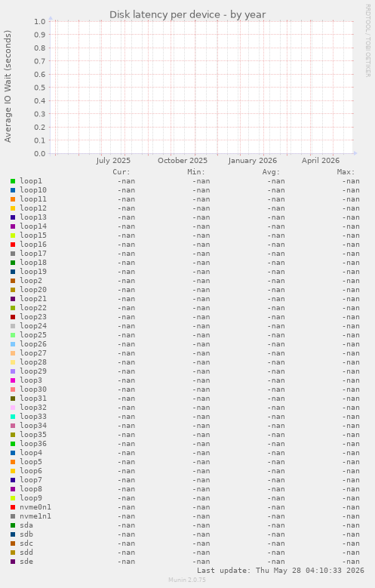Screen dimensions: 375x588
Task: Click the 'Munin 2.0.75' footer text
Action: [187, 580]
